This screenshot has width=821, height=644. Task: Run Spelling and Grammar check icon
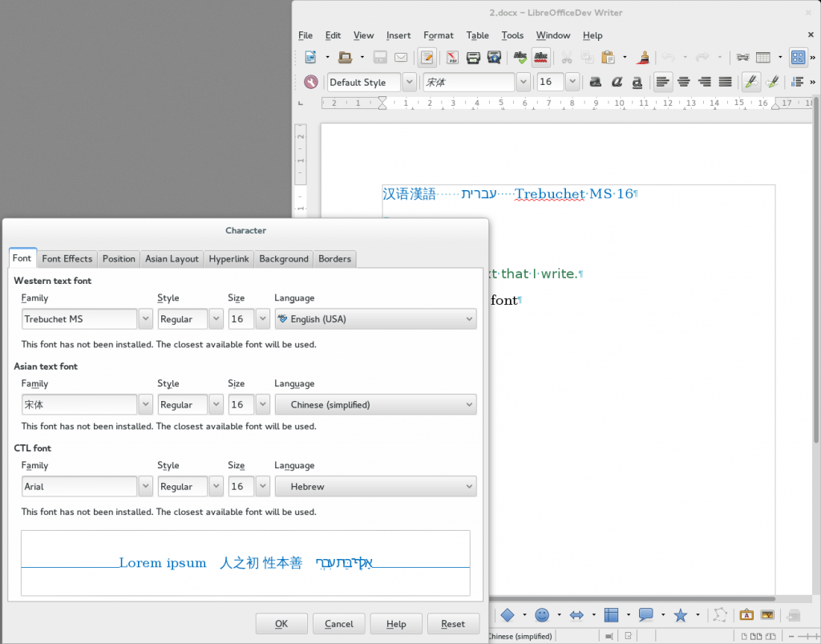(520, 57)
